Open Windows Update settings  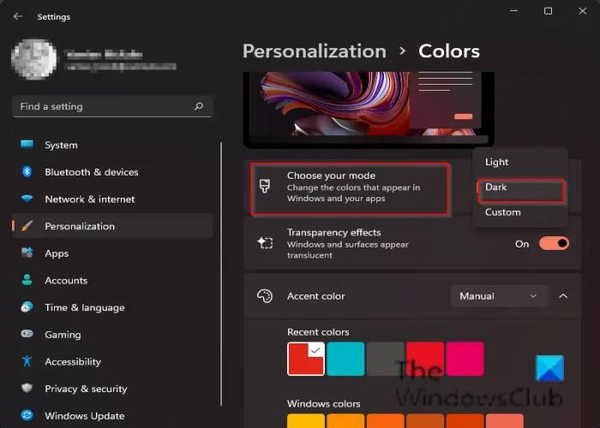(112, 416)
